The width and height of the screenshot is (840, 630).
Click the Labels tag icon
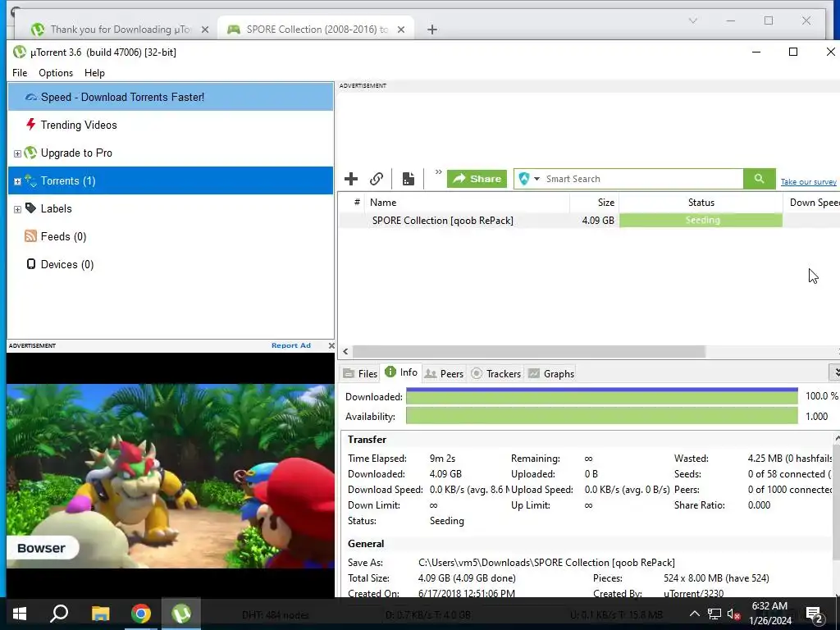click(30, 208)
